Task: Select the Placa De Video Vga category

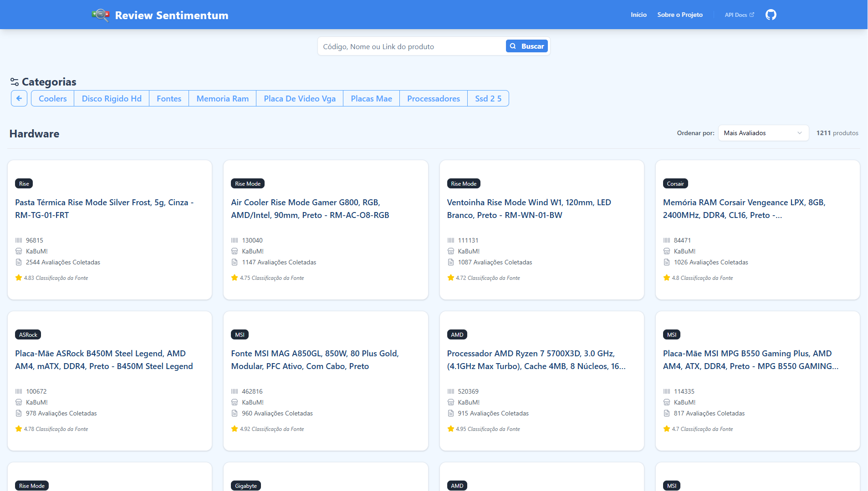Action: (300, 98)
